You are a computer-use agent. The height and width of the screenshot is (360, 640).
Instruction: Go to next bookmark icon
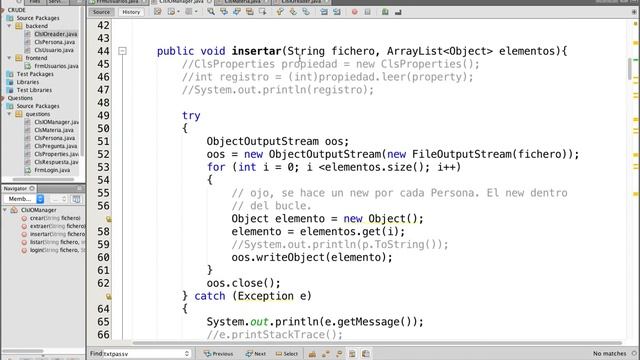pos(293,12)
